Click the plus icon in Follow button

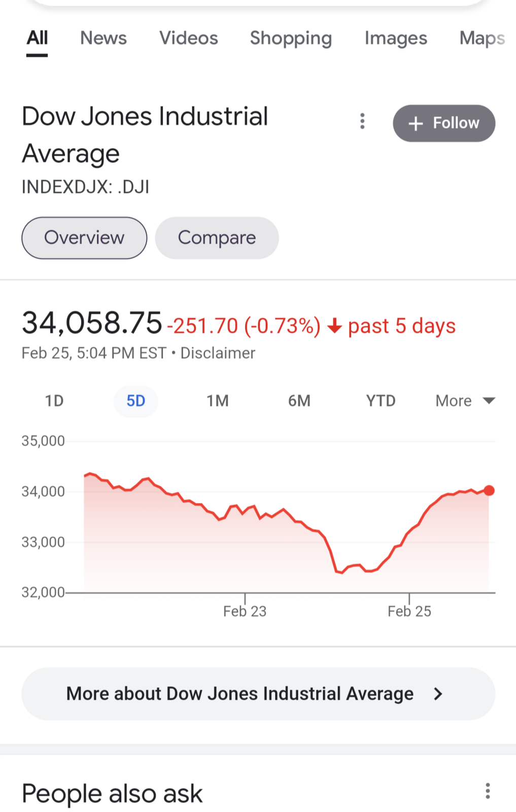tap(416, 123)
